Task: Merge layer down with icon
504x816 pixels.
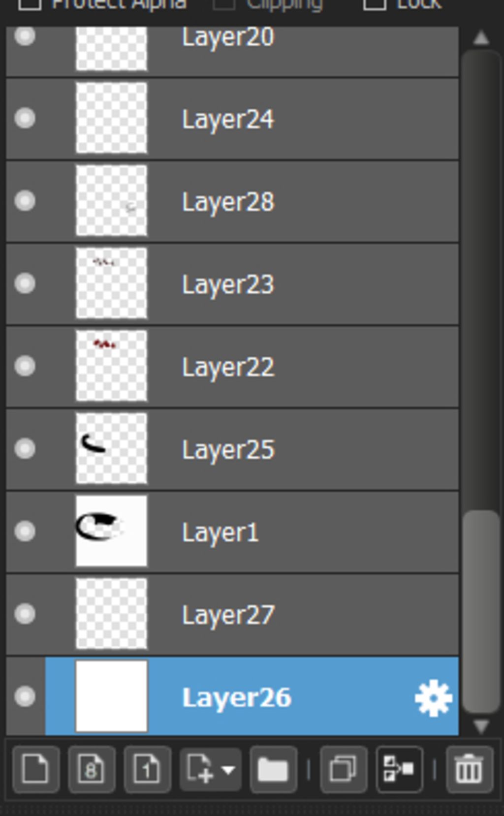Action: (x=399, y=769)
